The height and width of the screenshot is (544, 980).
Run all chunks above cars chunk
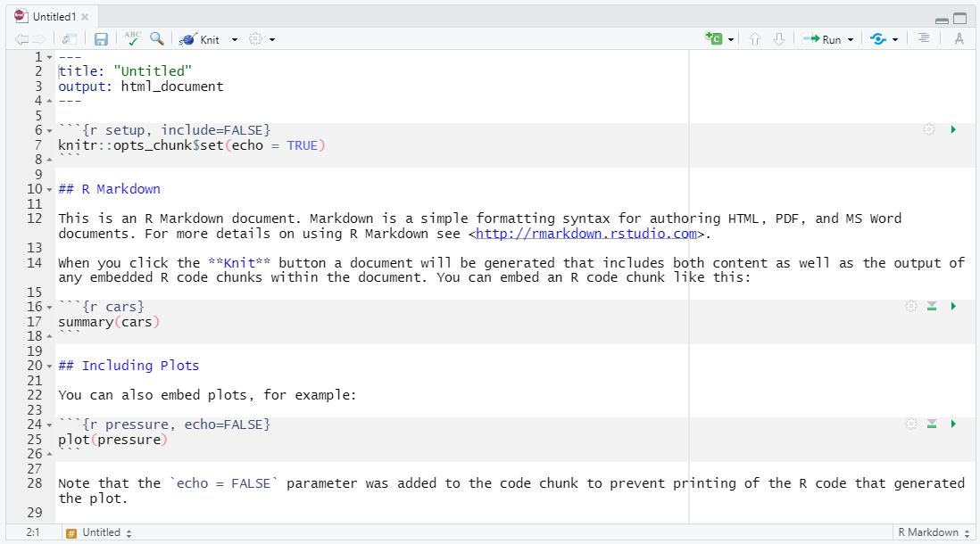932,306
